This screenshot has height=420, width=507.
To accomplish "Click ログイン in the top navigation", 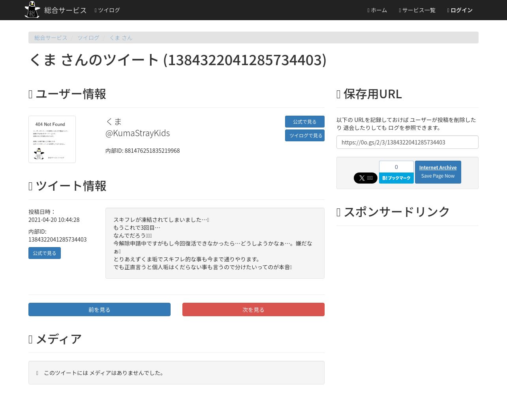I will [x=460, y=10].
